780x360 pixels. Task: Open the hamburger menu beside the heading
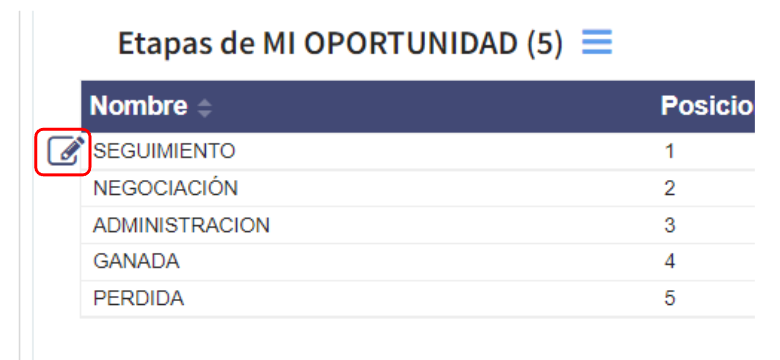click(x=597, y=42)
